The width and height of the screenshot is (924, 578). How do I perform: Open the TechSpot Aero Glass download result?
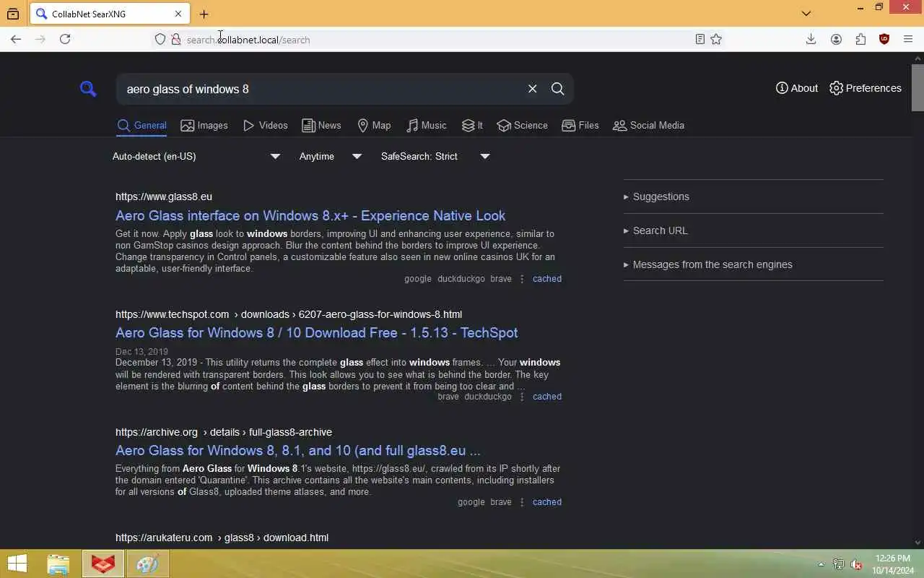coord(316,332)
